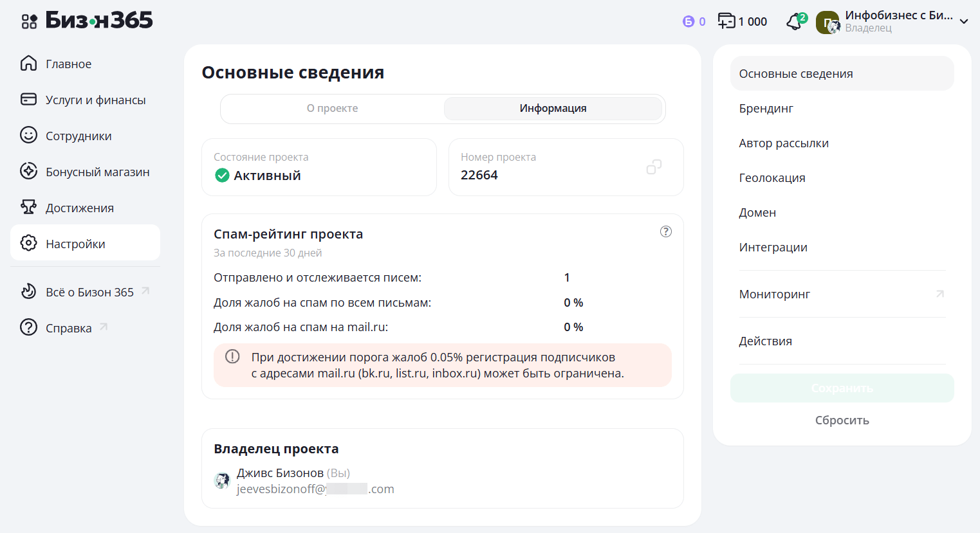Click the Сохранить button

[x=842, y=388]
